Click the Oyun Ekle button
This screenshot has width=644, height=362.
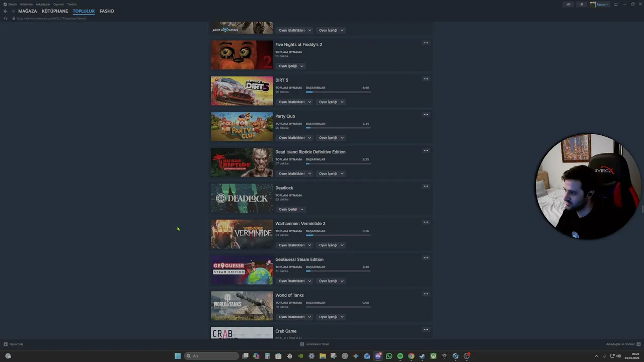tap(14, 344)
